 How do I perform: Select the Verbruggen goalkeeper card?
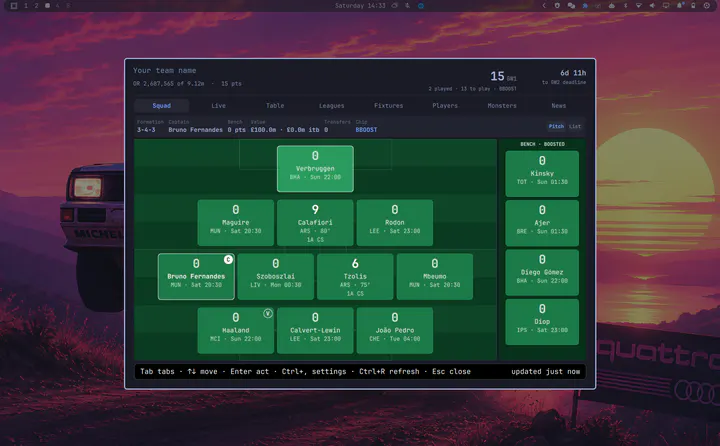pyautogui.click(x=315, y=169)
